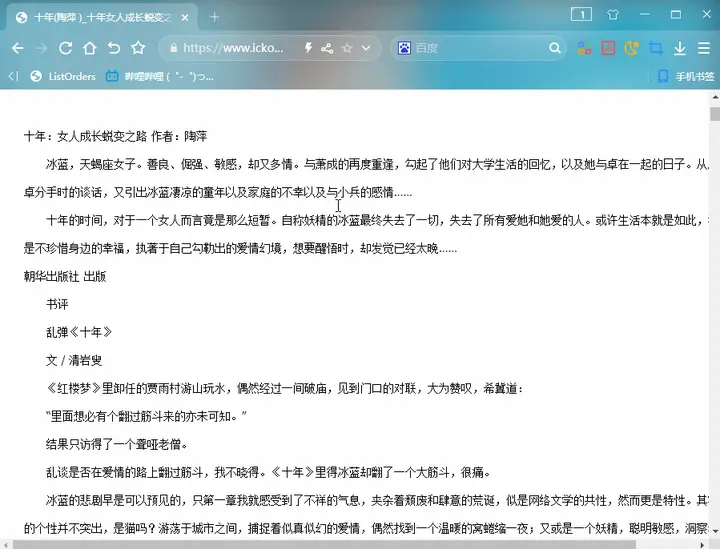
Task: Click the forward navigation arrow
Action: (x=41, y=48)
